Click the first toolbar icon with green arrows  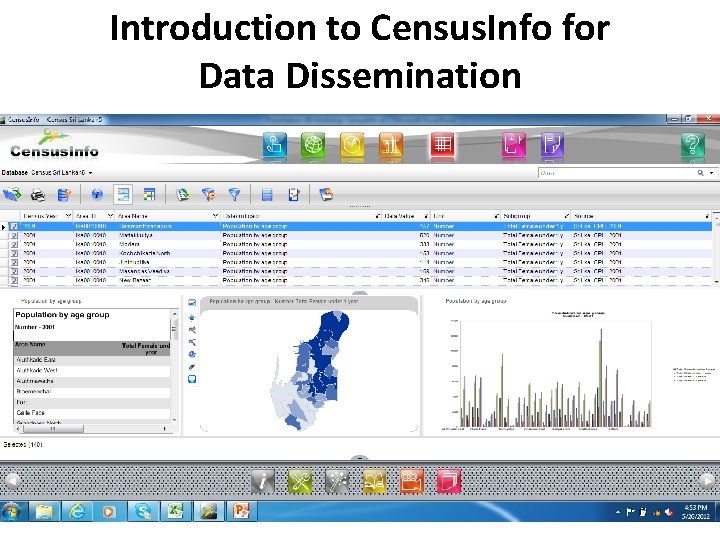[x=12, y=195]
